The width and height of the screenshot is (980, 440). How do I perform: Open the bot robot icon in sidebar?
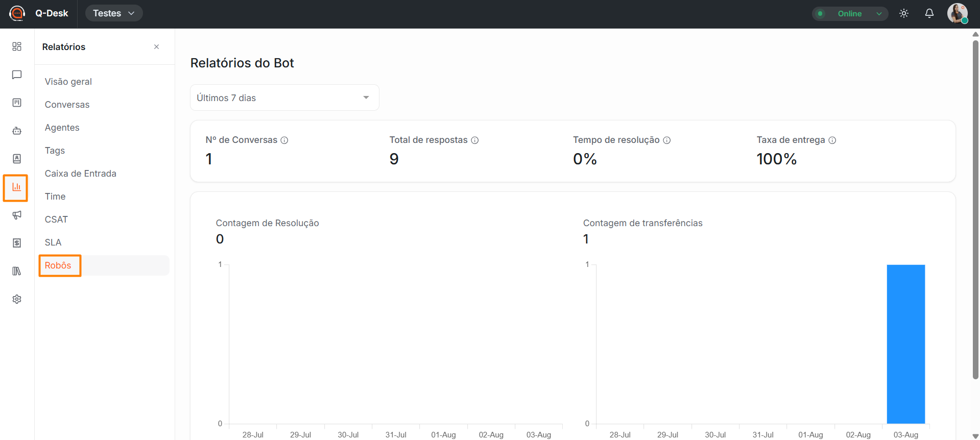pos(17,131)
